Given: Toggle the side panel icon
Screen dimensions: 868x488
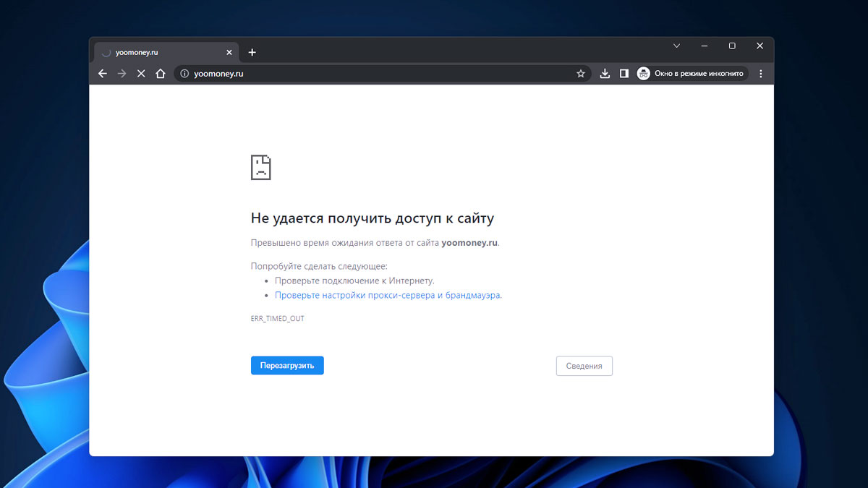Looking at the screenshot, I should point(624,74).
